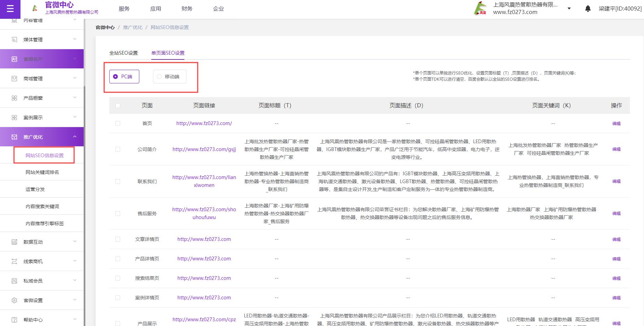Open the 企业 top menu
644x326 pixels.
[219, 9]
